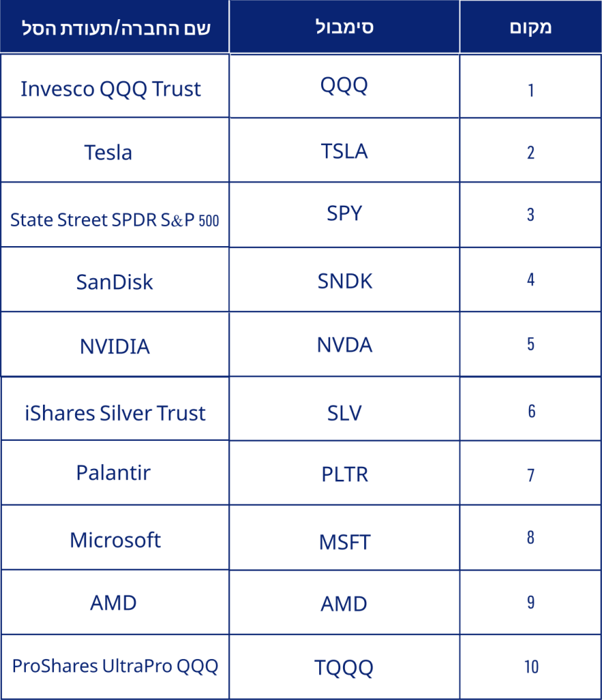Click the rank number 10 cell
Viewport: 602px width, 700px height.
[531, 667]
